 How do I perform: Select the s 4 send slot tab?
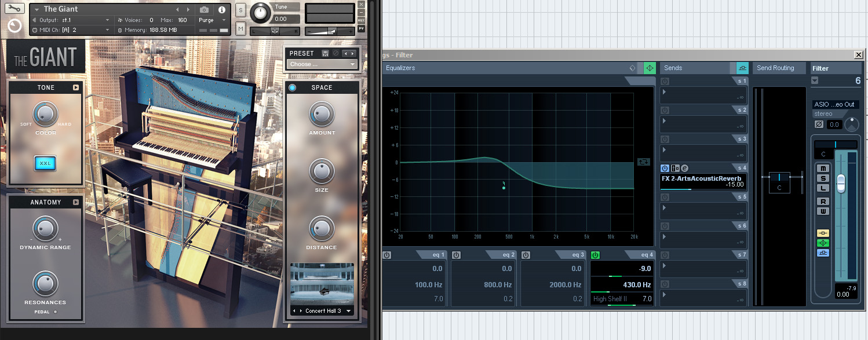[x=741, y=168]
